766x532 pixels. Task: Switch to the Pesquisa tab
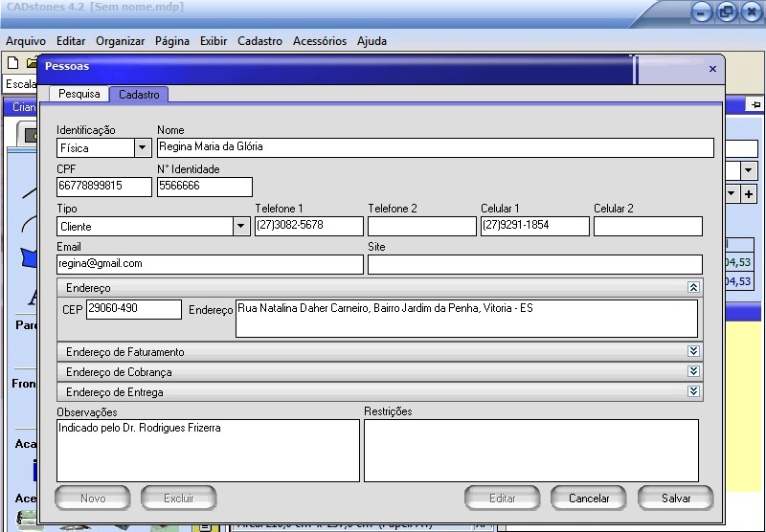[x=79, y=94]
